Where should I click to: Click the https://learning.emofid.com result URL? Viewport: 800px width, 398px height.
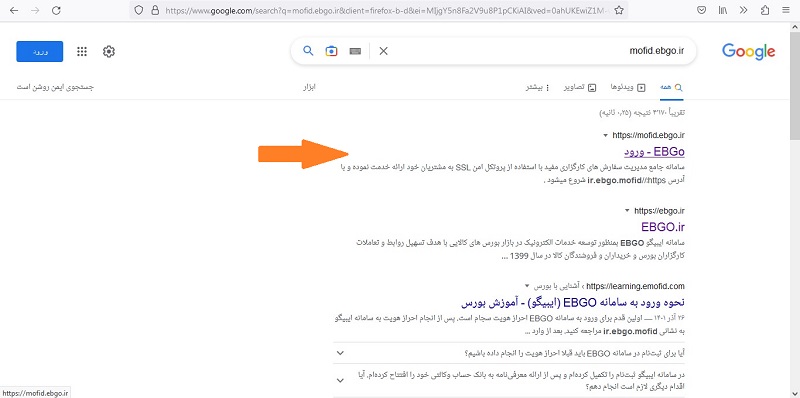(x=636, y=286)
